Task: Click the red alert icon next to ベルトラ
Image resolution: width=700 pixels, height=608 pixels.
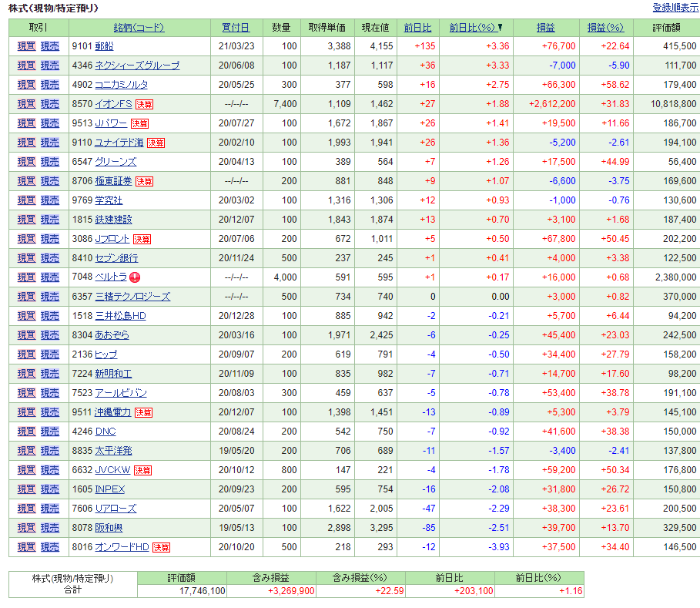Action: pos(135,277)
